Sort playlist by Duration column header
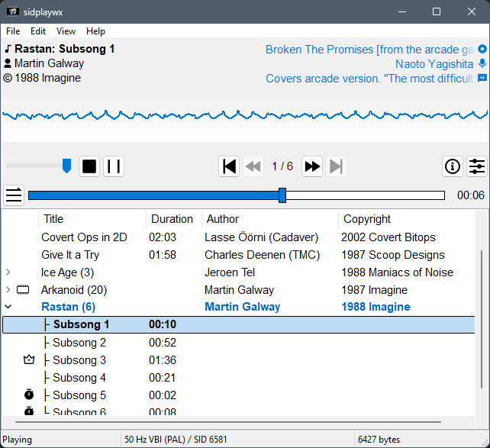The height and width of the screenshot is (448, 490). coord(172,219)
